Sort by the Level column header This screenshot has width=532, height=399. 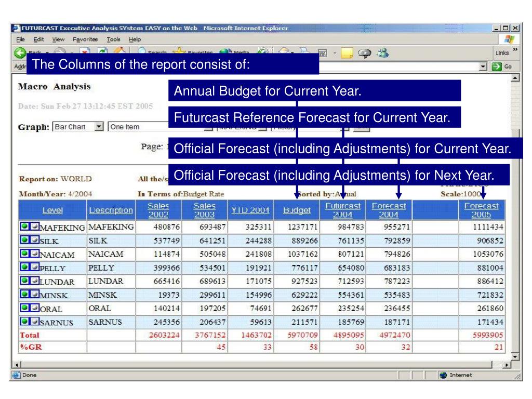[52, 210]
